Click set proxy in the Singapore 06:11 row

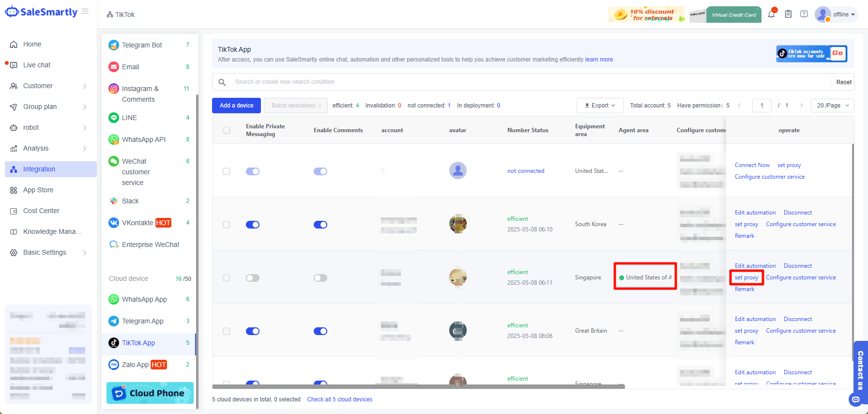[x=746, y=277]
